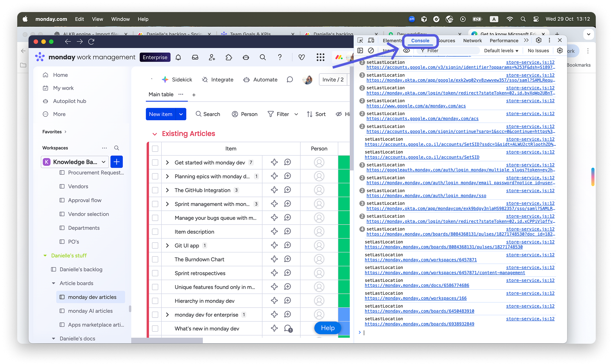
Task: Open update bubble for Get started with monday dev
Action: coord(288,162)
